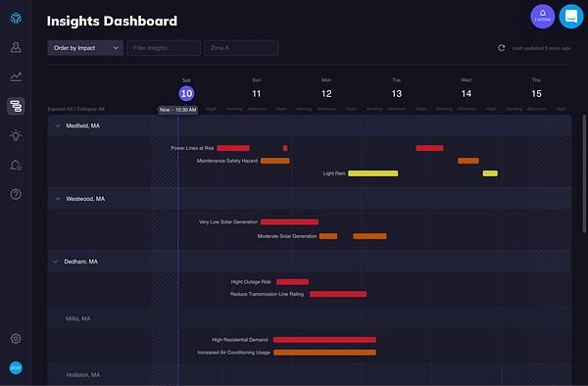The height and width of the screenshot is (386, 588).
Task: Collapse the Dedham, MA section
Action: (56, 262)
